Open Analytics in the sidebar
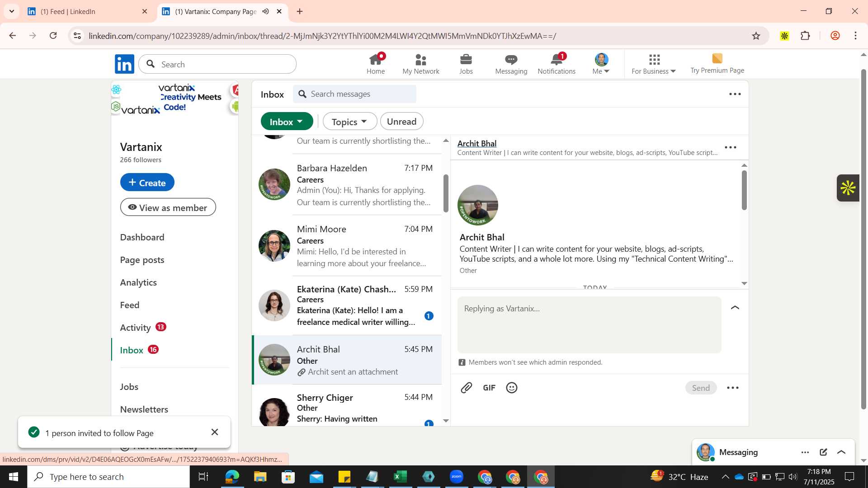 coord(138,282)
